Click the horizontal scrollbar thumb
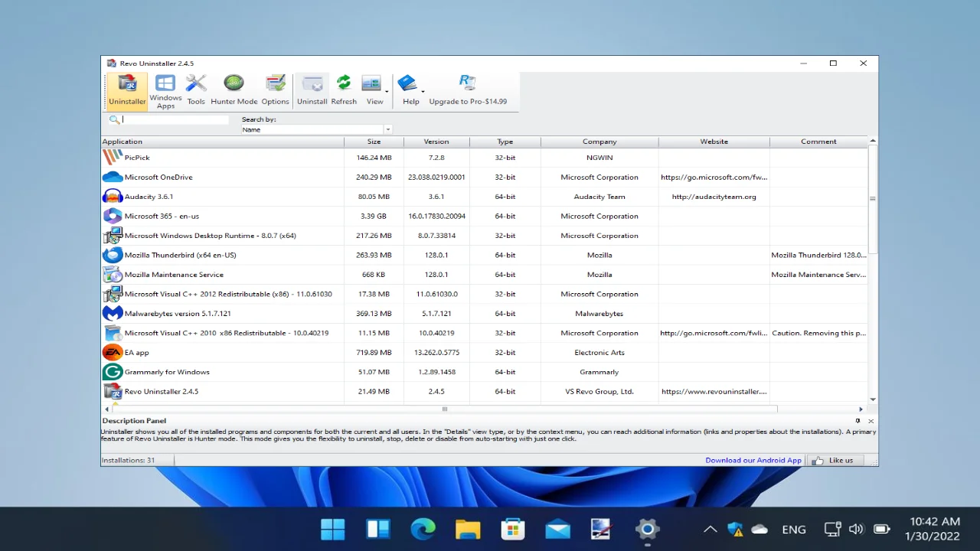This screenshot has width=980, height=551. pyautogui.click(x=445, y=409)
